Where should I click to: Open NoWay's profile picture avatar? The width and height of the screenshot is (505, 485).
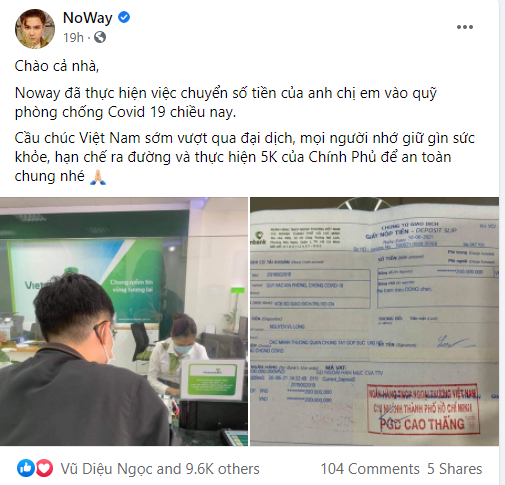(x=35, y=29)
